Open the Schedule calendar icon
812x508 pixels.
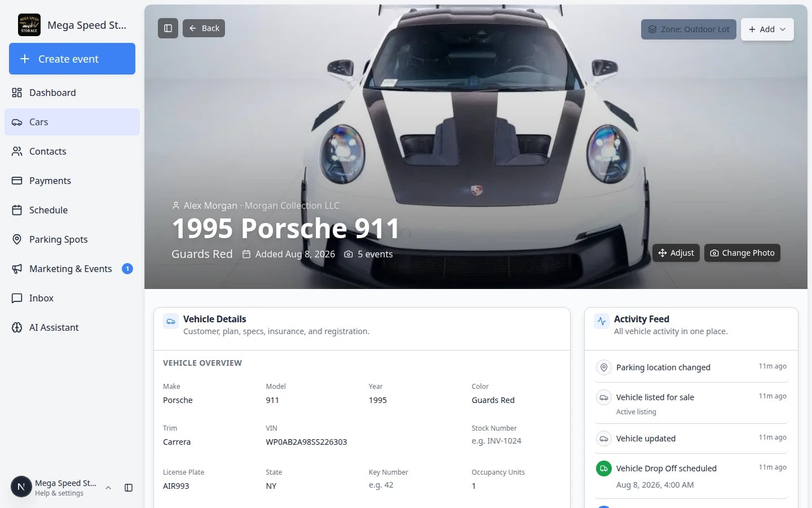[17, 210]
